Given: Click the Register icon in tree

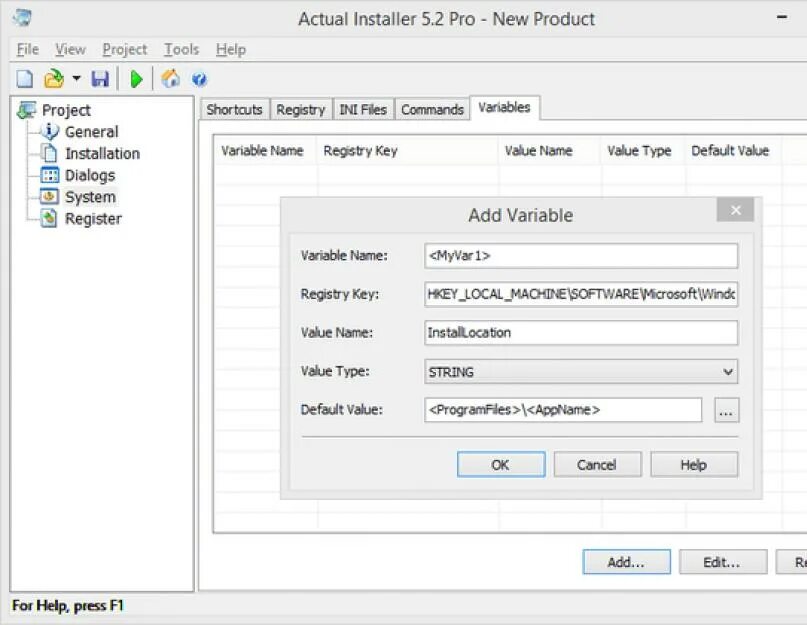Looking at the screenshot, I should tap(49, 218).
